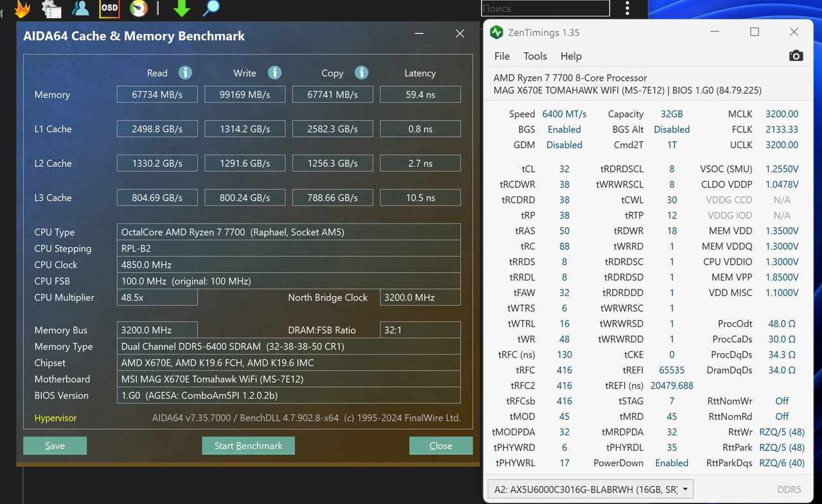The width and height of the screenshot is (822, 504).
Task: Minimize the AIDA64 benchmark window
Action: (x=419, y=34)
